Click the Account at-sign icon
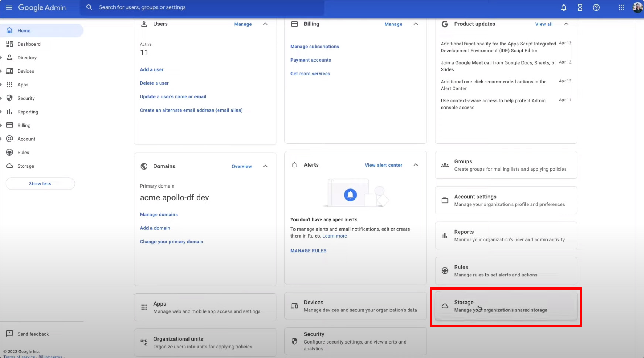644x358 pixels. point(10,139)
